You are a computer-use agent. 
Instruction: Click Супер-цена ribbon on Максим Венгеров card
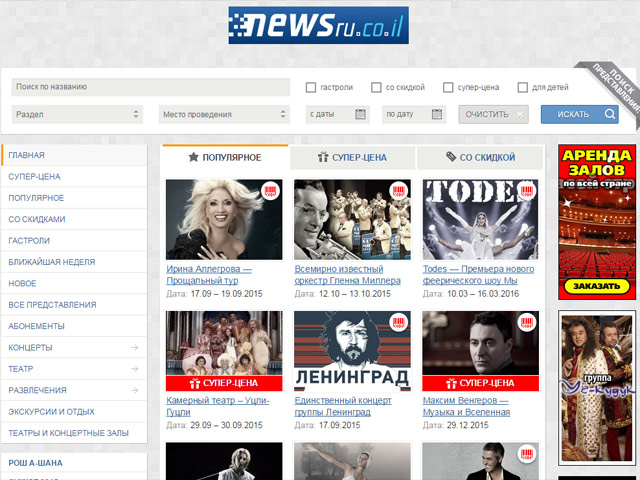click(x=480, y=383)
